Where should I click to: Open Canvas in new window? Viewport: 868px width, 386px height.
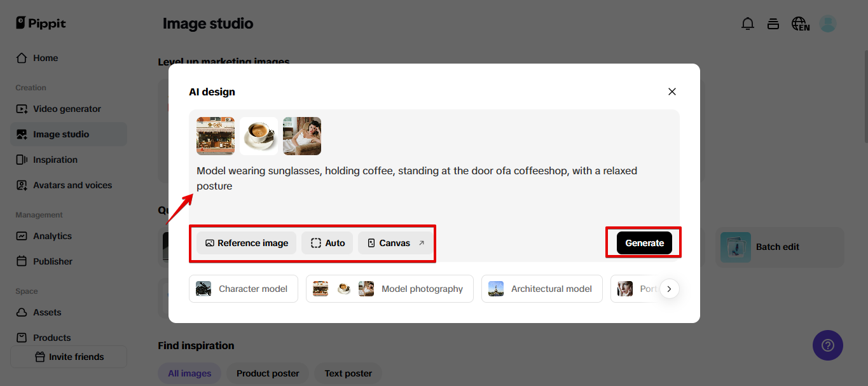[395, 243]
